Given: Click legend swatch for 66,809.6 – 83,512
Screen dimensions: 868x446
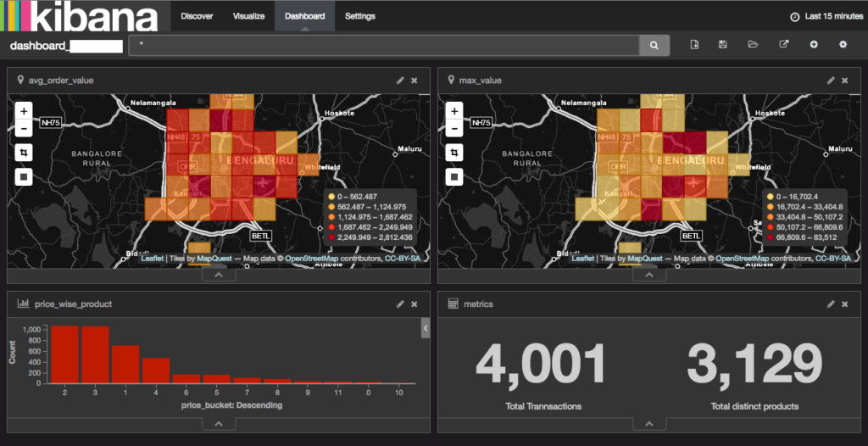Looking at the screenshot, I should tap(770, 237).
